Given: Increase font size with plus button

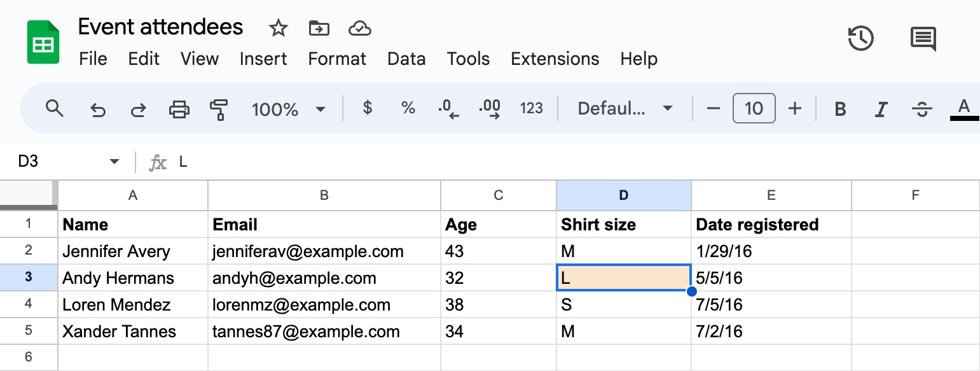Looking at the screenshot, I should pyautogui.click(x=795, y=108).
